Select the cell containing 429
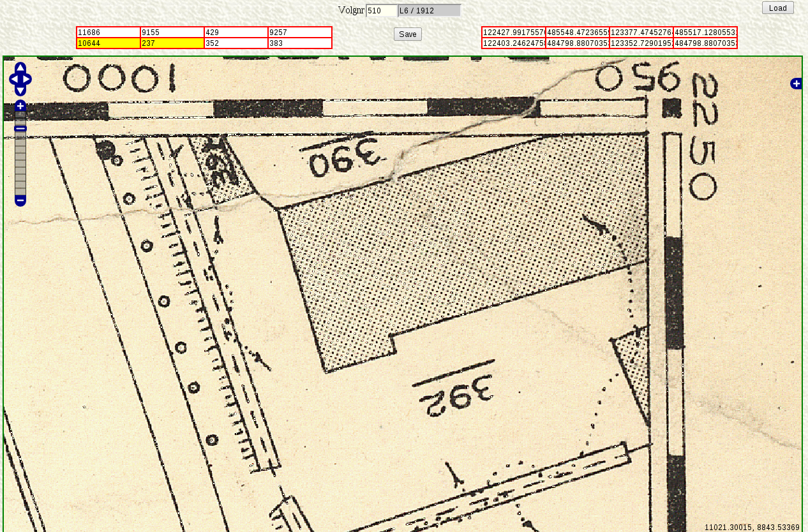 pyautogui.click(x=236, y=33)
